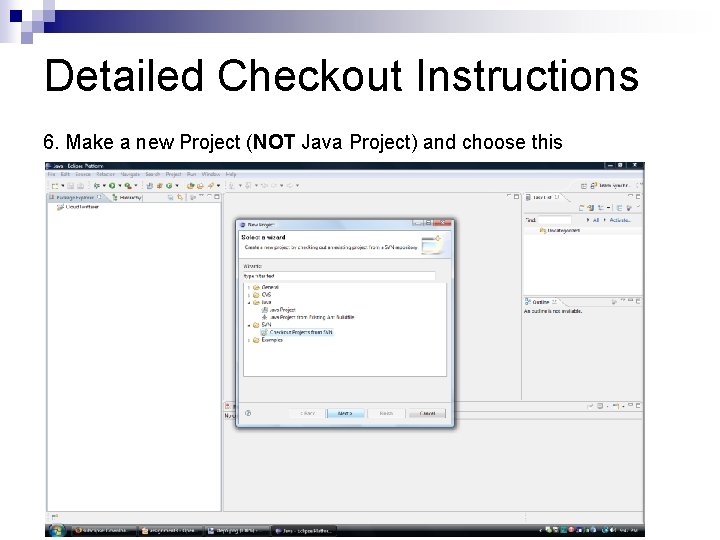The height and width of the screenshot is (540, 720).
Task: Minimize the Task List view
Action: click(630, 197)
